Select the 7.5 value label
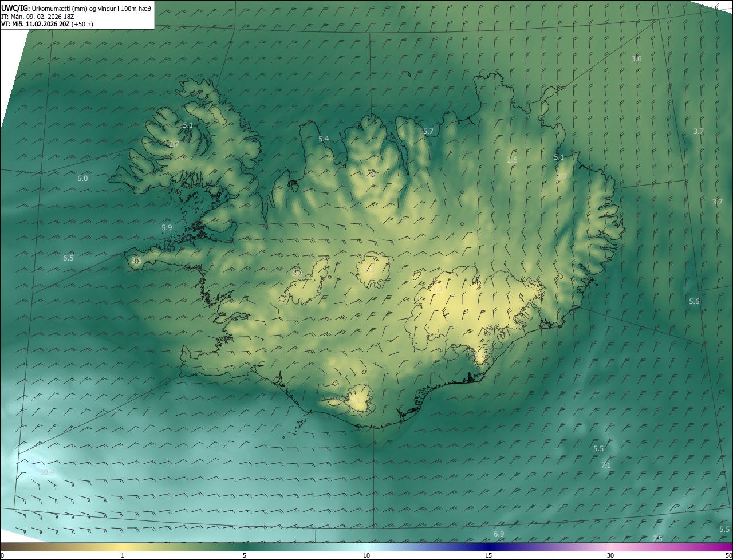Viewport: 733px width, 560px height. click(657, 538)
